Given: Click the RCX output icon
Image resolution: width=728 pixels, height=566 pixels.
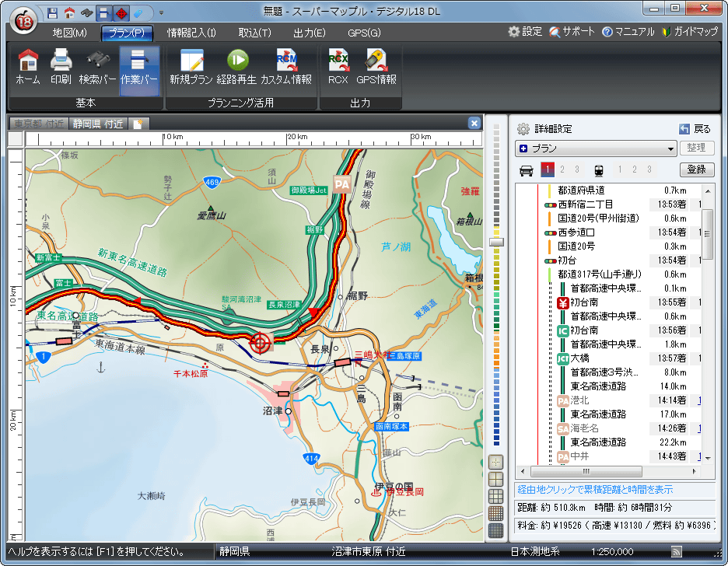Looking at the screenshot, I should [338, 67].
